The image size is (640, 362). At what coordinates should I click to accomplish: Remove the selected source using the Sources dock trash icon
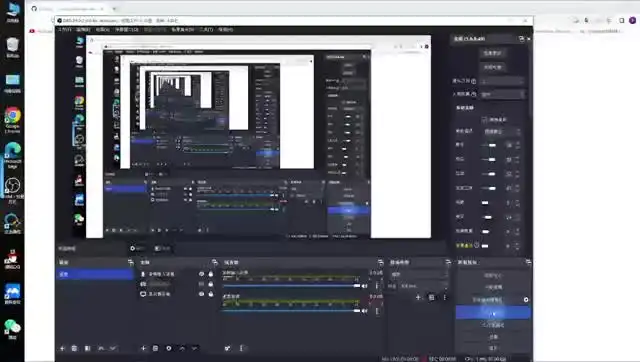point(156,348)
